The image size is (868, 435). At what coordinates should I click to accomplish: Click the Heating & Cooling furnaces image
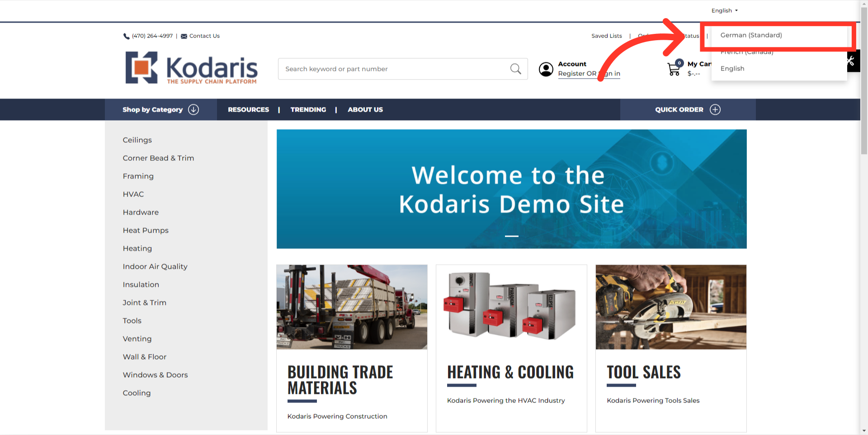[x=511, y=307]
